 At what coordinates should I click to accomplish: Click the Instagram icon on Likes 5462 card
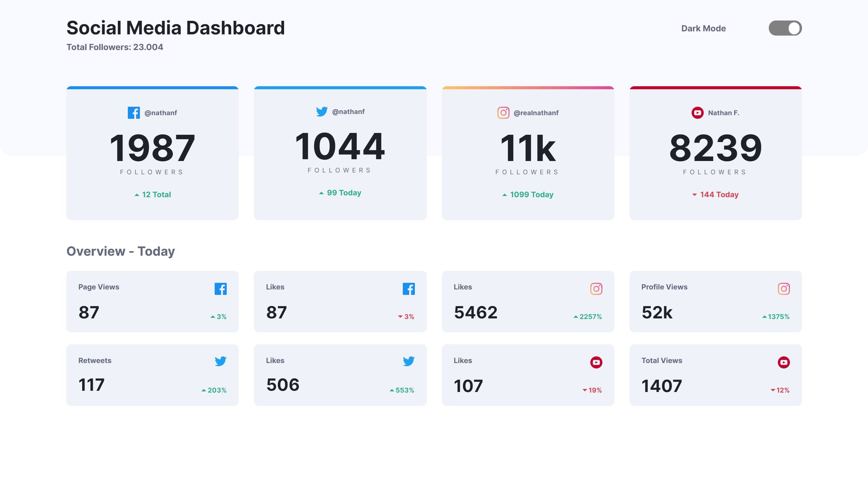[x=596, y=289]
